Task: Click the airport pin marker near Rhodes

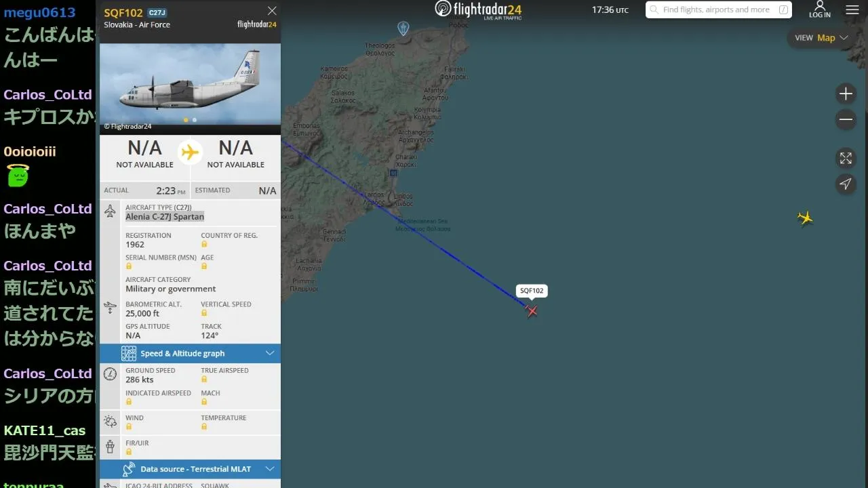Action: pos(403,28)
